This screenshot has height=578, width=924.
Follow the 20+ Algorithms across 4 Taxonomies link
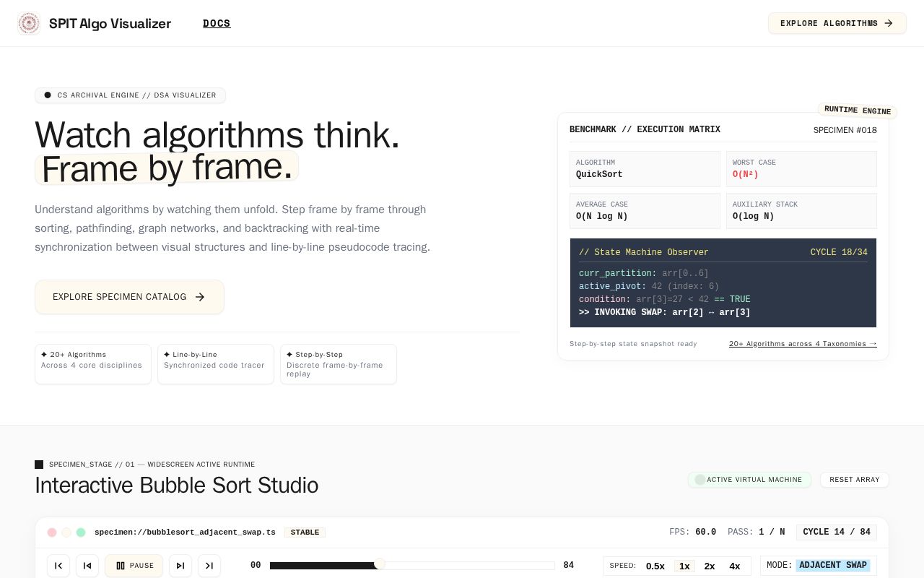[x=803, y=344]
